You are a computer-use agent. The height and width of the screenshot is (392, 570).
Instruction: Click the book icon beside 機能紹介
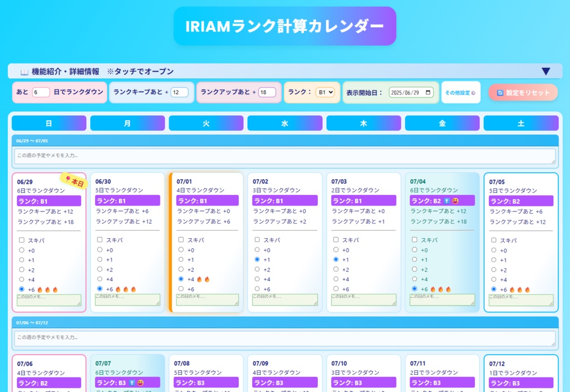(24, 72)
